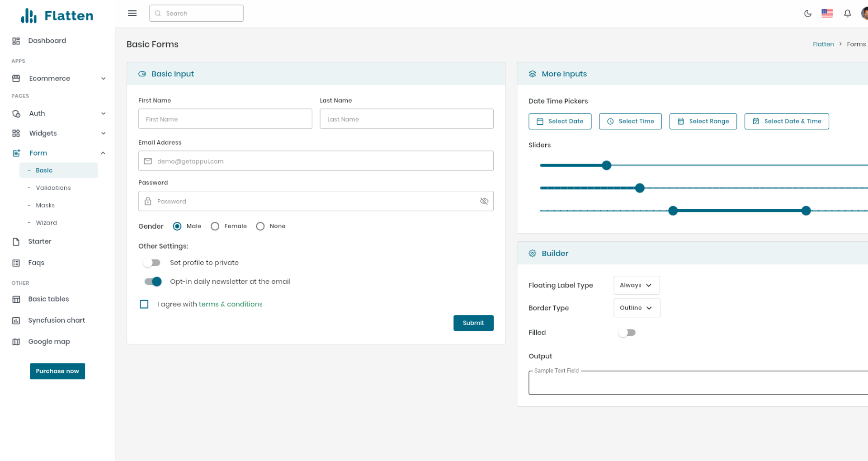Open notifications via the bell icon
The width and height of the screenshot is (868, 461).
847,14
